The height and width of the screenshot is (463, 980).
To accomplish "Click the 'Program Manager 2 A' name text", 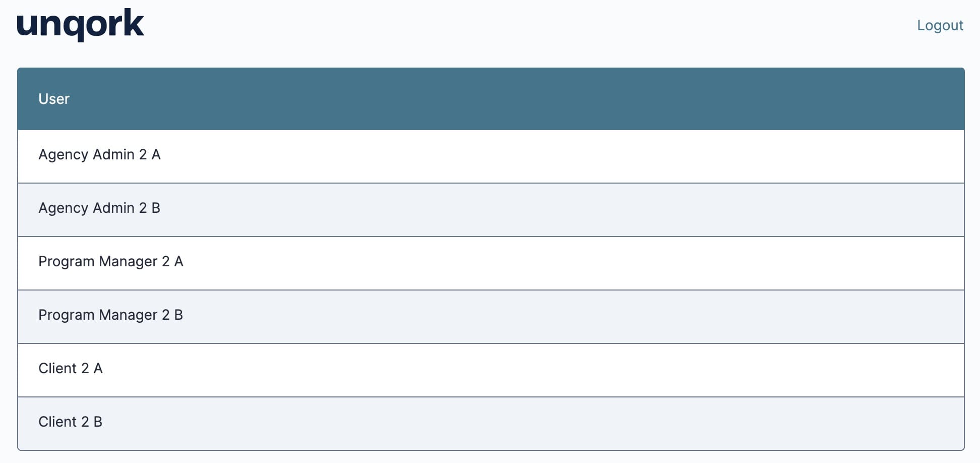I will [x=111, y=262].
